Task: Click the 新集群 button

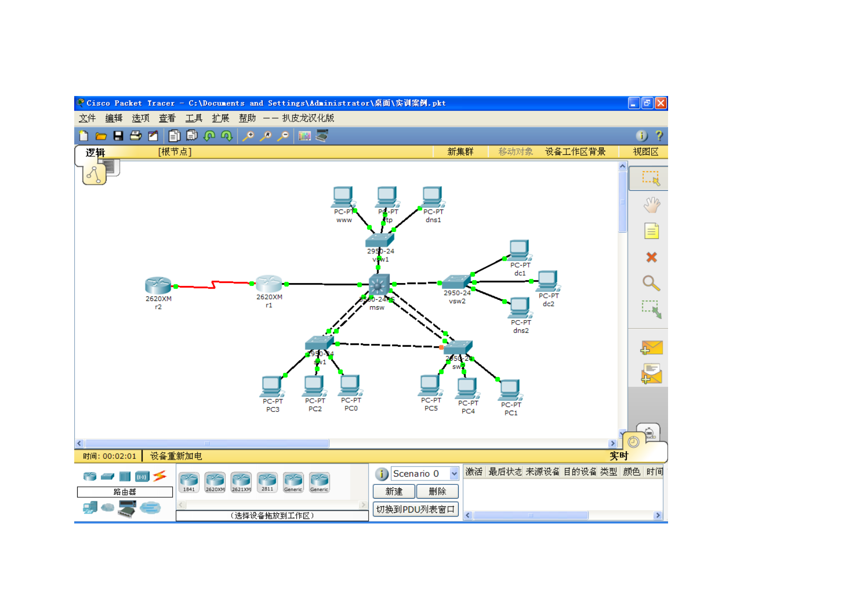Action: pos(460,152)
